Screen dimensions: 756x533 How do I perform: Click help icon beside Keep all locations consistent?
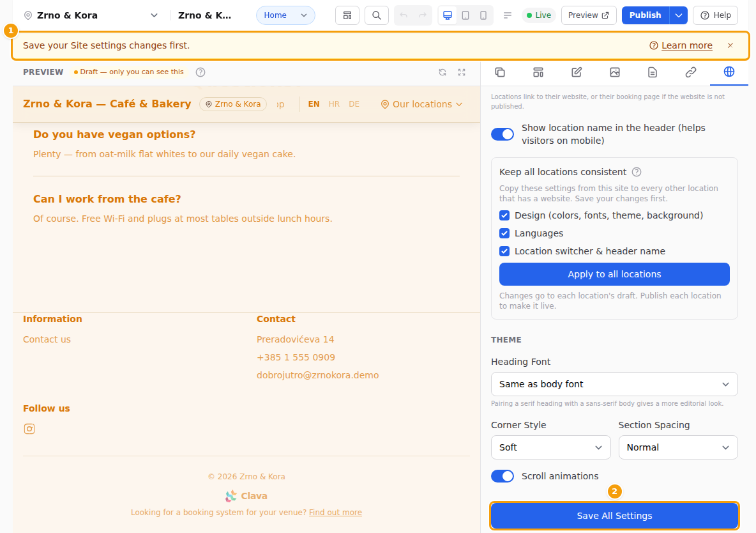[637, 172]
